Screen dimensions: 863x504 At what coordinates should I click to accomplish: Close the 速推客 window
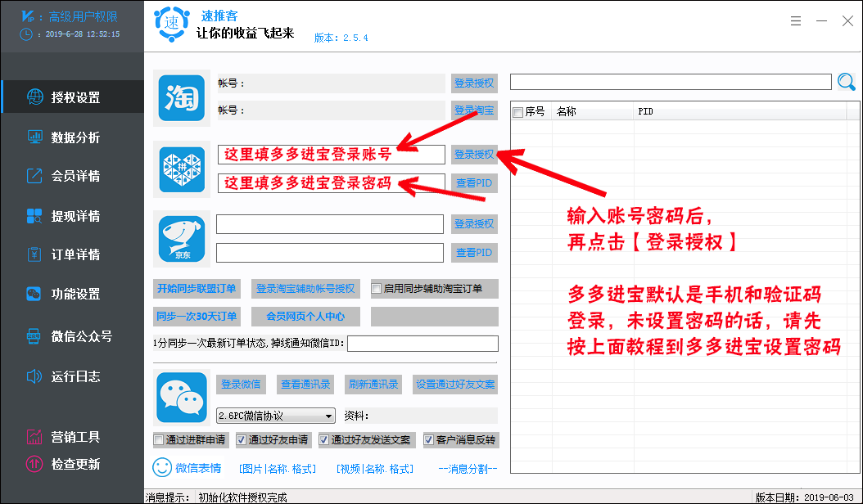pyautogui.click(x=847, y=21)
